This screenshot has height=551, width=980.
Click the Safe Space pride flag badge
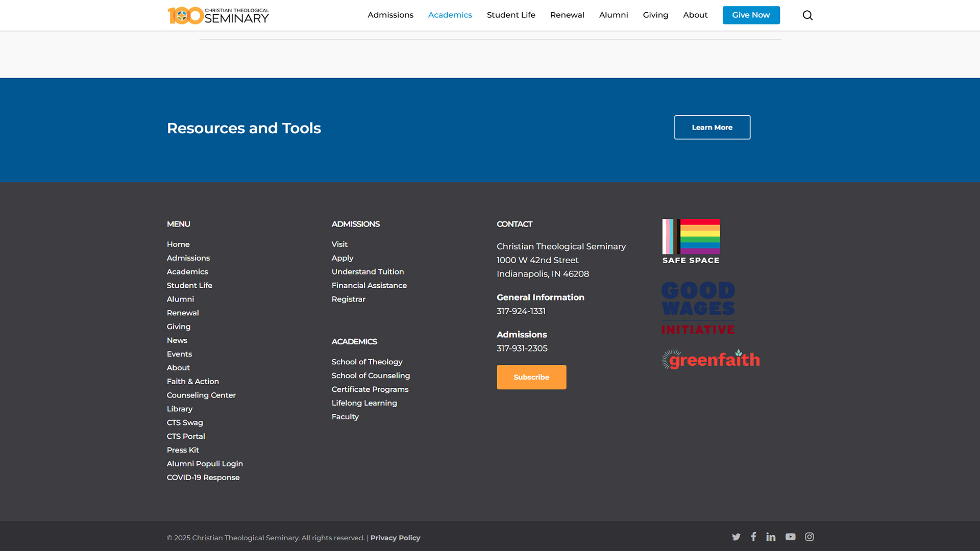pyautogui.click(x=691, y=241)
